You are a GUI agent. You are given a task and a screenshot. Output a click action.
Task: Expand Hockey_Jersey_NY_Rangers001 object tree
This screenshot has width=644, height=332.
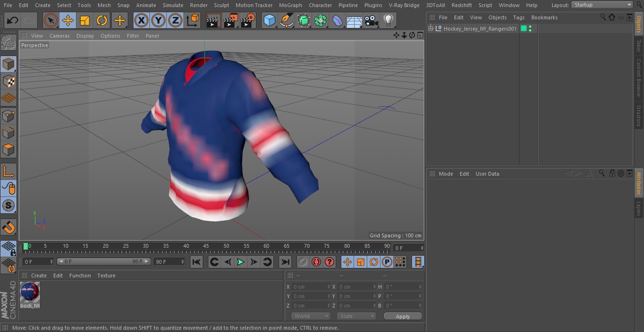coord(430,29)
